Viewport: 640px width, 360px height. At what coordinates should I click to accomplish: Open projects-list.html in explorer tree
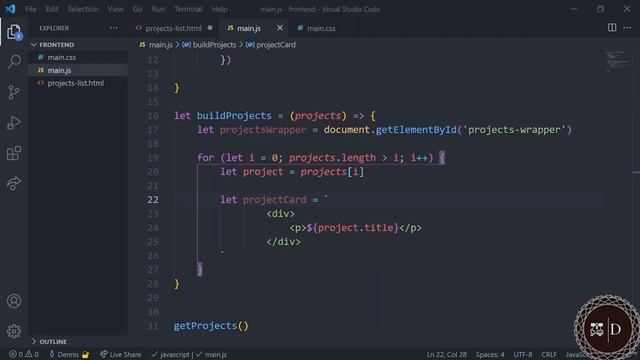78,83
